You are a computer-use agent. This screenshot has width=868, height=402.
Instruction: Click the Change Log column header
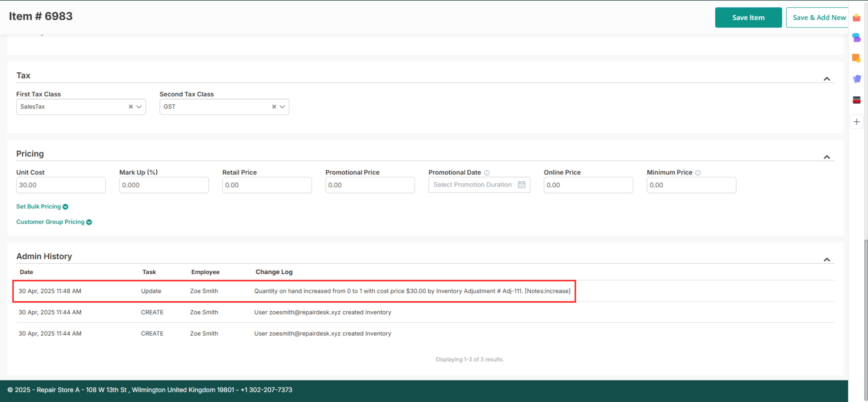(x=274, y=272)
